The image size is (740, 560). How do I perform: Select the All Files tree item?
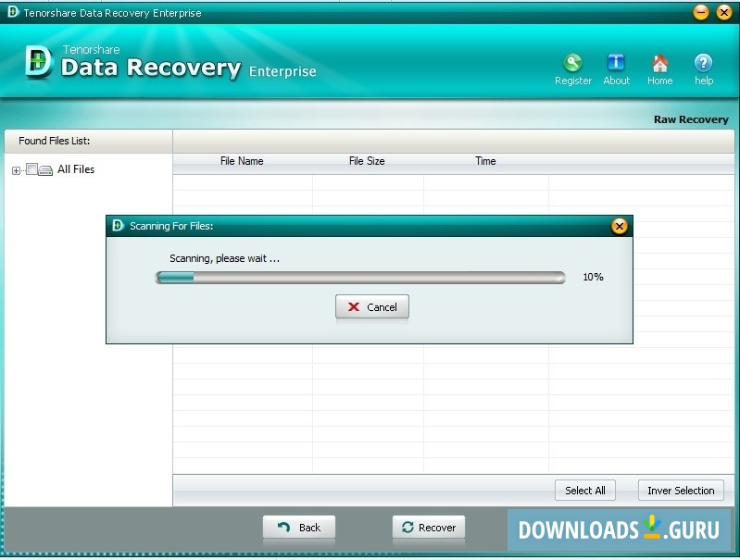click(x=76, y=169)
